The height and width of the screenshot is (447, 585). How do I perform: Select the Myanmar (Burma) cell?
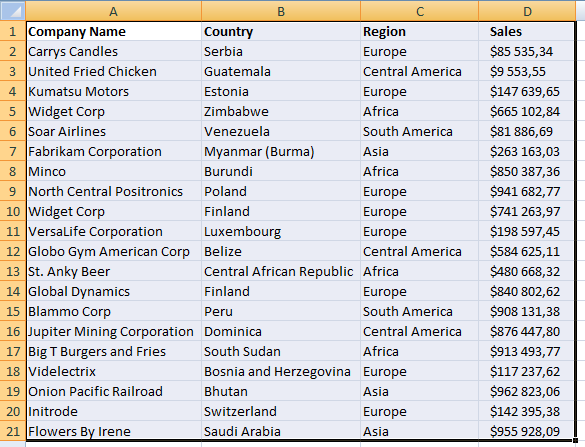(281, 151)
